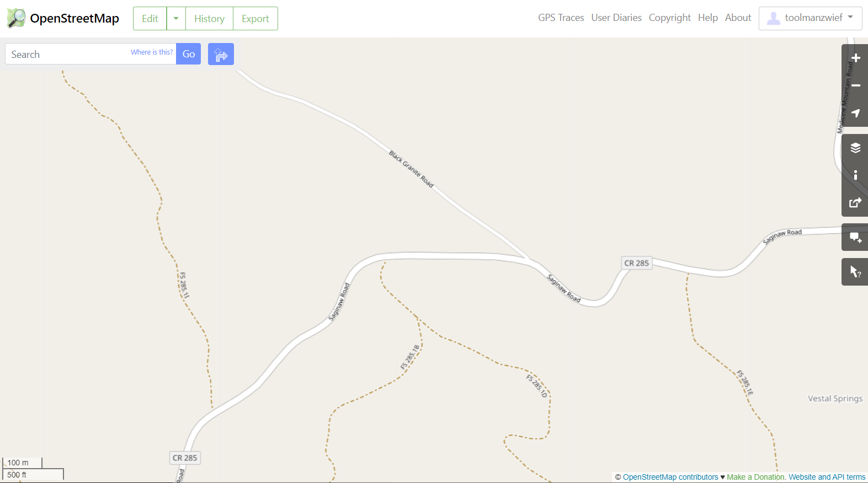This screenshot has height=483, width=868.
Task: Open the toolmanzwief user menu
Action: point(810,18)
